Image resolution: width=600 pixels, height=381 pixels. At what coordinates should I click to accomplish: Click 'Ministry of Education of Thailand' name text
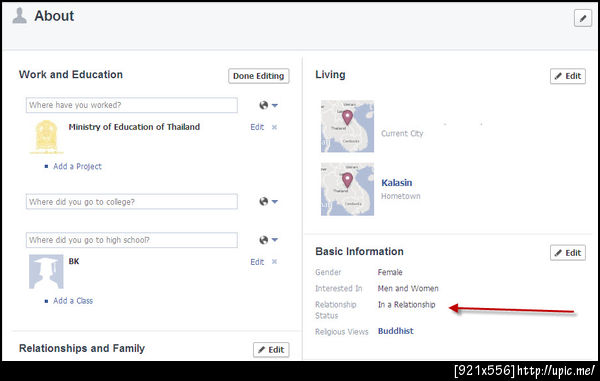(x=134, y=127)
